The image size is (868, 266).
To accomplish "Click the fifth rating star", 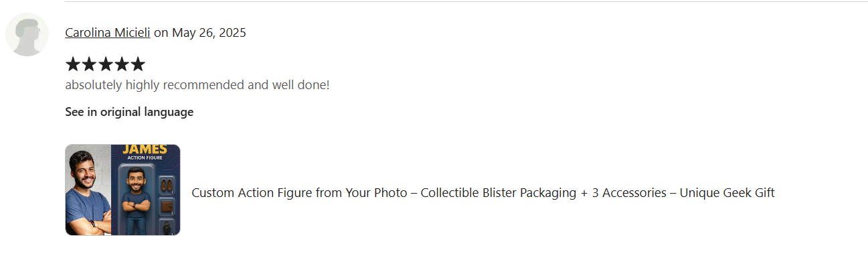I will tap(137, 64).
